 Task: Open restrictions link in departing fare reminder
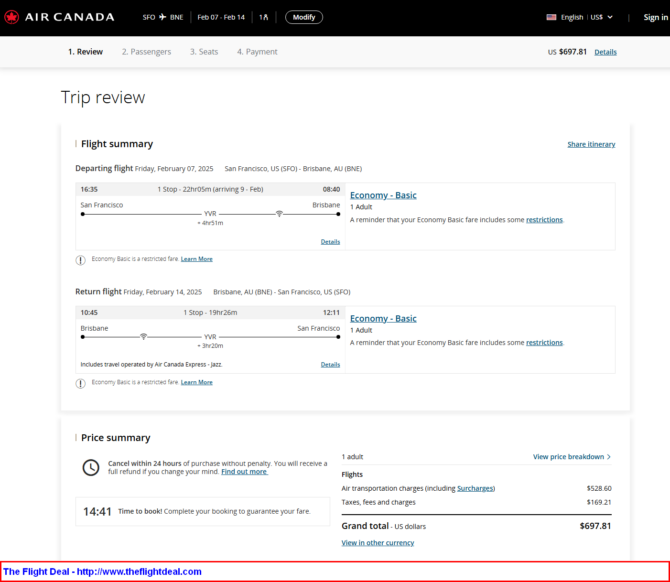[x=544, y=220]
